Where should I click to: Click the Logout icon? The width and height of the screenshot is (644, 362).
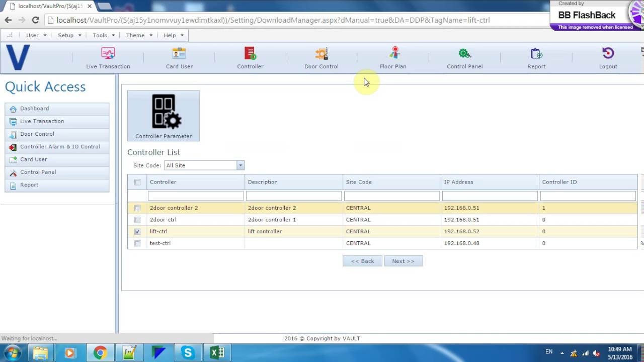click(x=608, y=58)
